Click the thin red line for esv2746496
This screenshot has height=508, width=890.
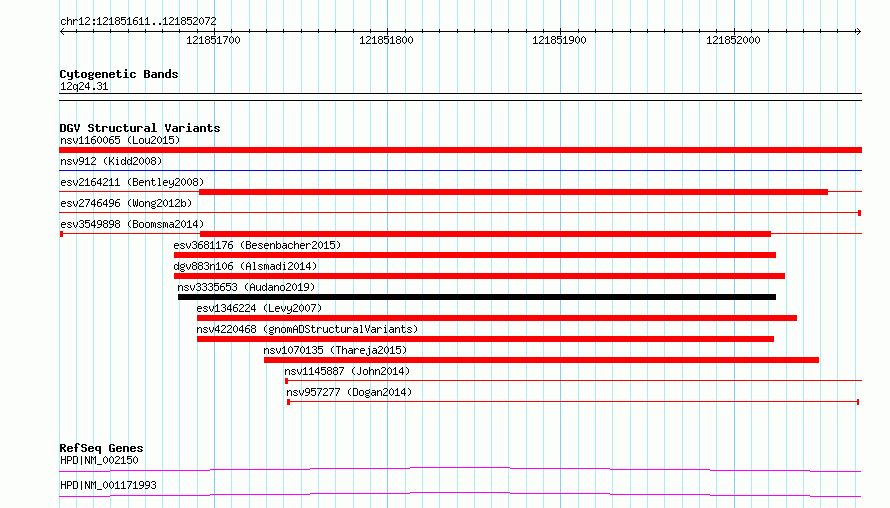coord(460,213)
